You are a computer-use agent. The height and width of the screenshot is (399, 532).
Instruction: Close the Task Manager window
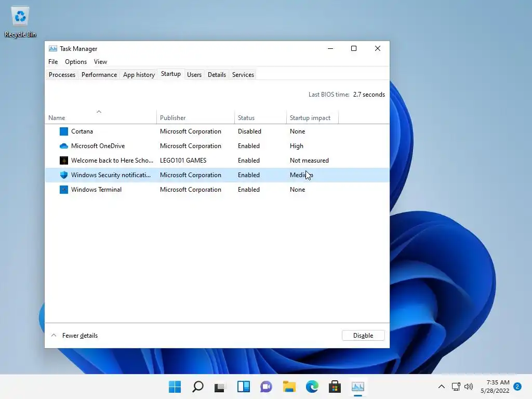pyautogui.click(x=378, y=48)
